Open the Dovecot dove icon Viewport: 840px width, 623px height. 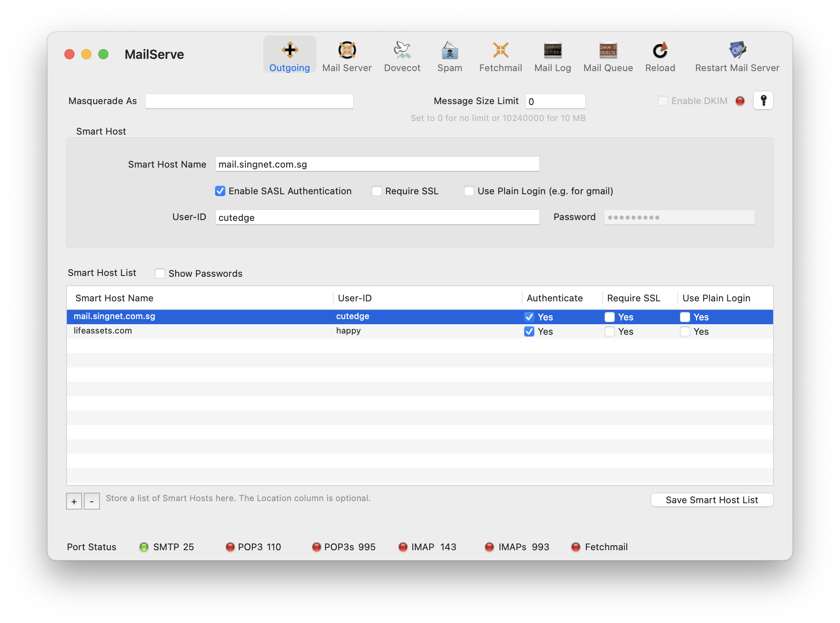(402, 50)
